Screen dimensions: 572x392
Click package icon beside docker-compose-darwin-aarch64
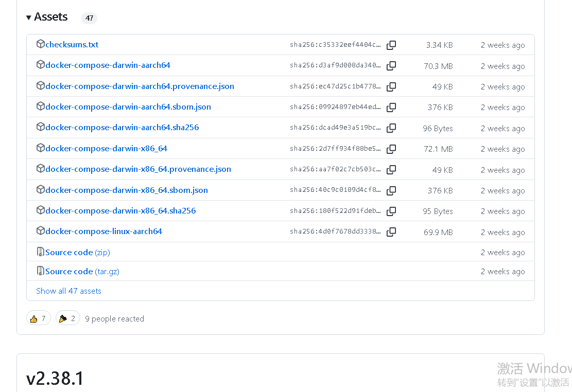coord(41,64)
